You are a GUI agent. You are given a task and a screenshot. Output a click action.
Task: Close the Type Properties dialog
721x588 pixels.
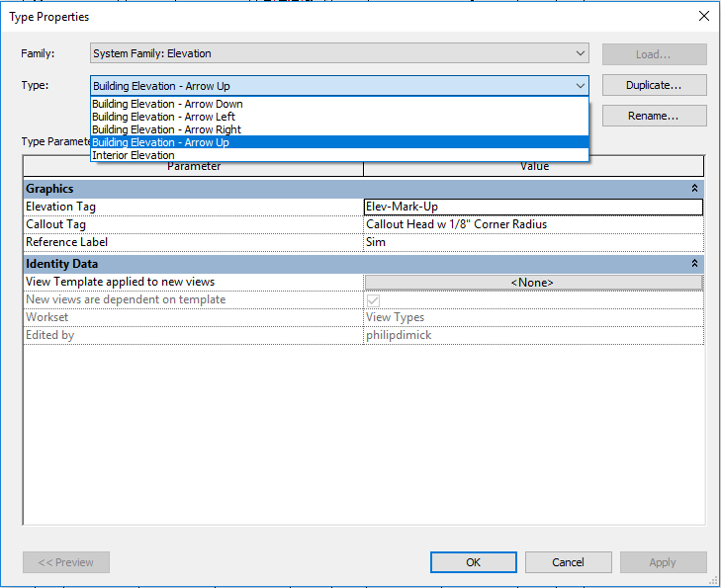703,16
